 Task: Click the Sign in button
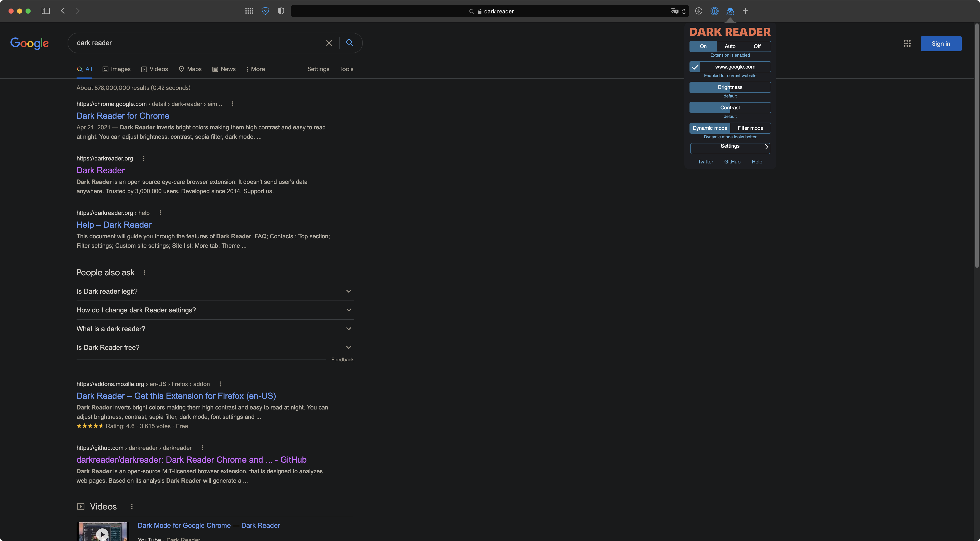pyautogui.click(x=941, y=44)
